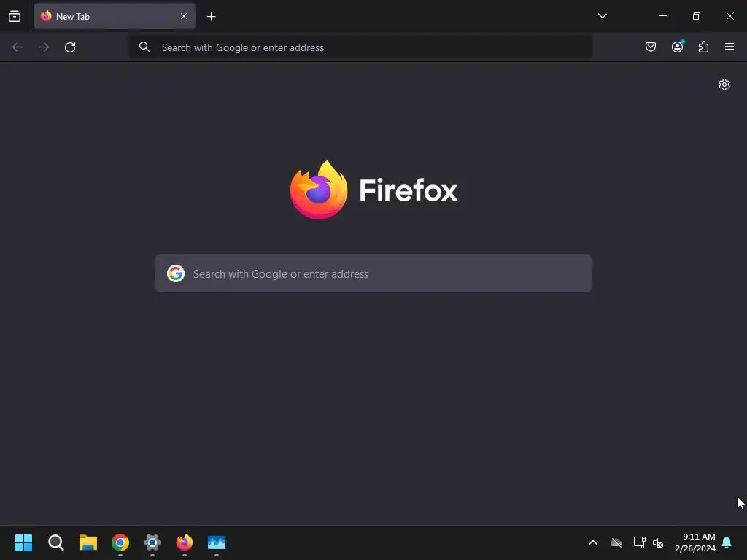Open the Windows Start menu
This screenshot has height=560, width=747.
(24, 542)
